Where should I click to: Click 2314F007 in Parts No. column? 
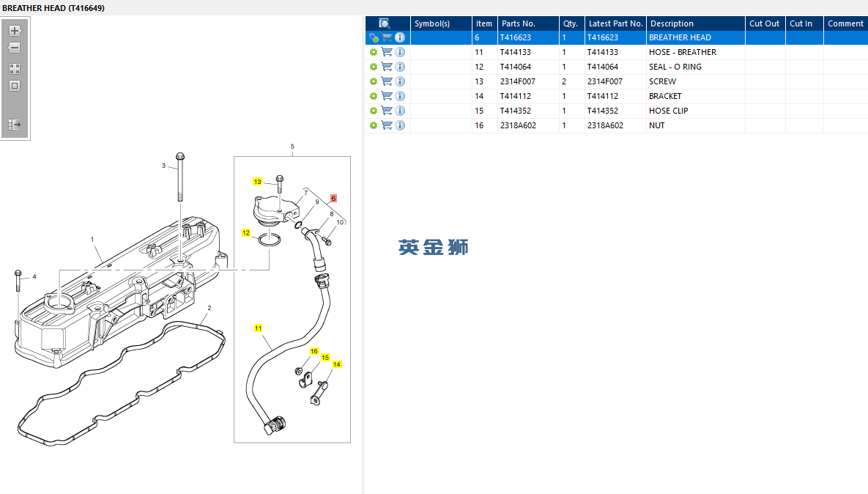(518, 81)
